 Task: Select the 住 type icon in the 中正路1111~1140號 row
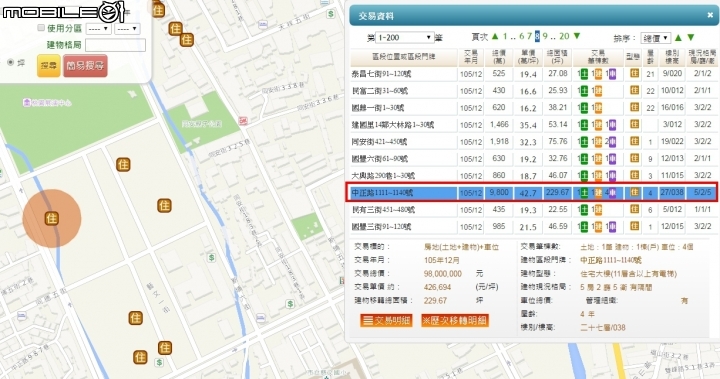[634, 192]
